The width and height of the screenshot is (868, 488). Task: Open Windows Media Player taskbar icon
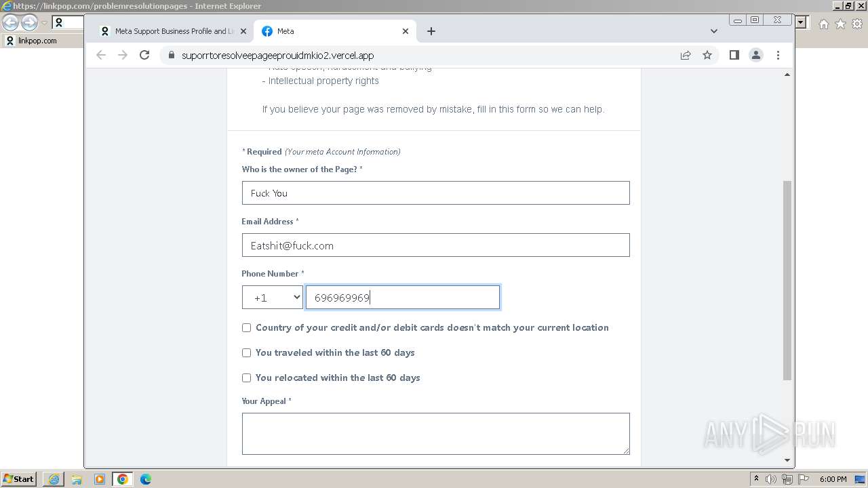click(100, 479)
